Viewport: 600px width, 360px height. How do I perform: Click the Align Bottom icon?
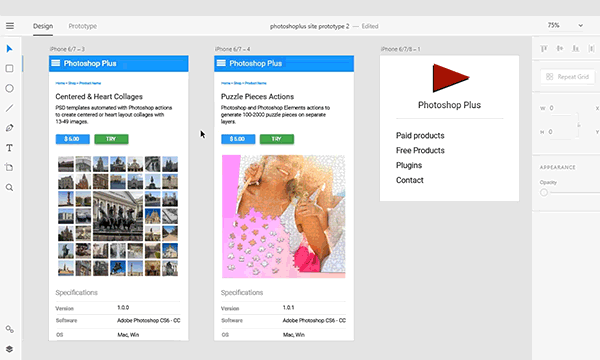576,49
